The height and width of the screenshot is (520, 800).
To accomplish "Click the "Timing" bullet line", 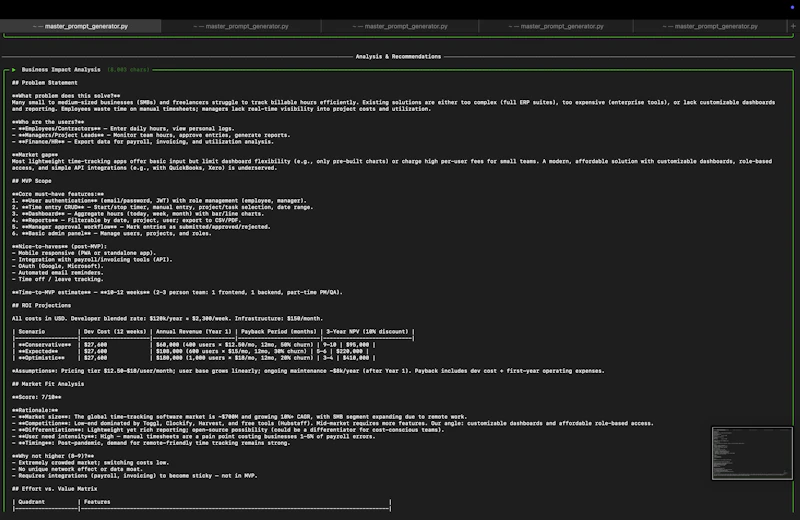I will (151, 443).
